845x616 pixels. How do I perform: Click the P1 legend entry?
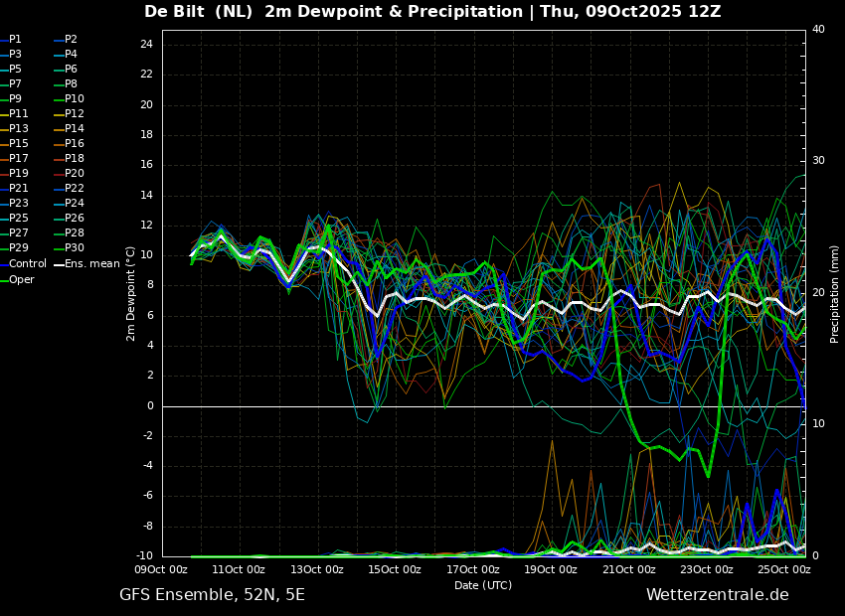pos(11,40)
